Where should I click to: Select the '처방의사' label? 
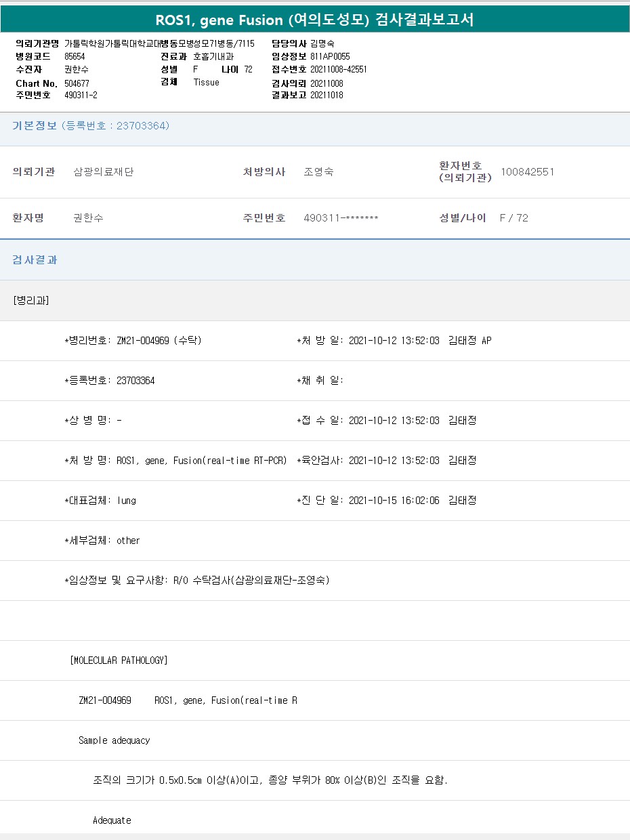pos(264,172)
